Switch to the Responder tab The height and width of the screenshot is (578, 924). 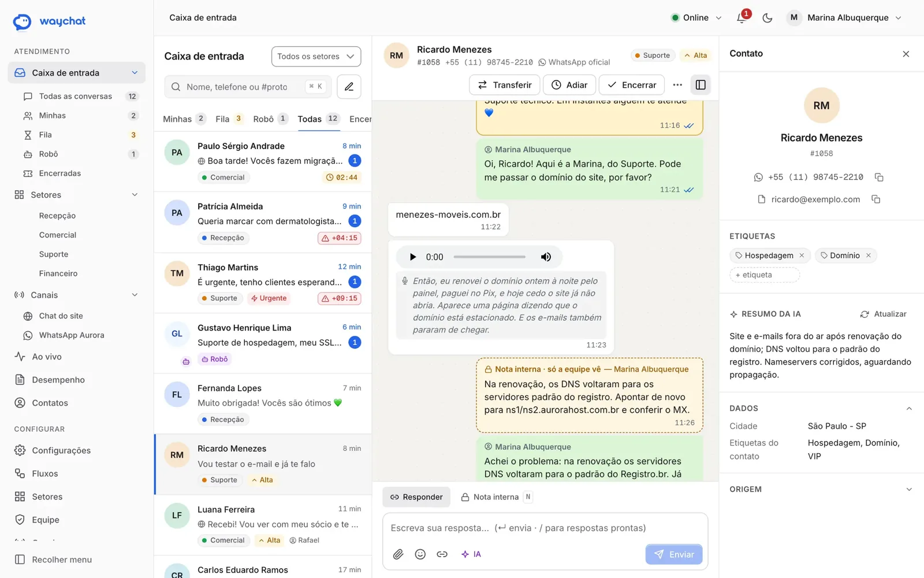coord(416,497)
